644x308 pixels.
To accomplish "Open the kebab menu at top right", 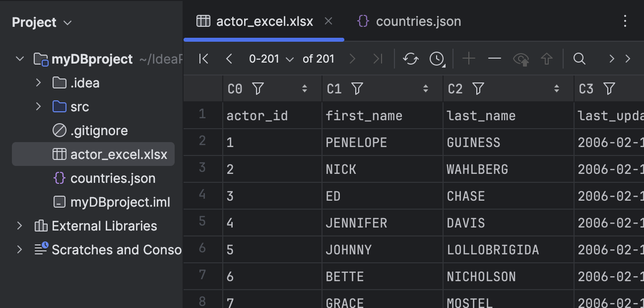I will tap(625, 21).
